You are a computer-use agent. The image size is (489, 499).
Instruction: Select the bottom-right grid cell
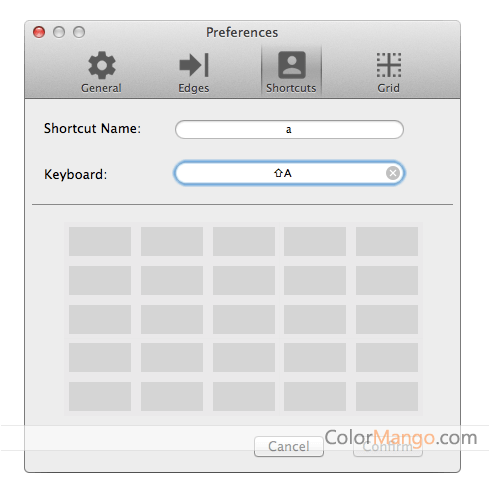(x=387, y=396)
